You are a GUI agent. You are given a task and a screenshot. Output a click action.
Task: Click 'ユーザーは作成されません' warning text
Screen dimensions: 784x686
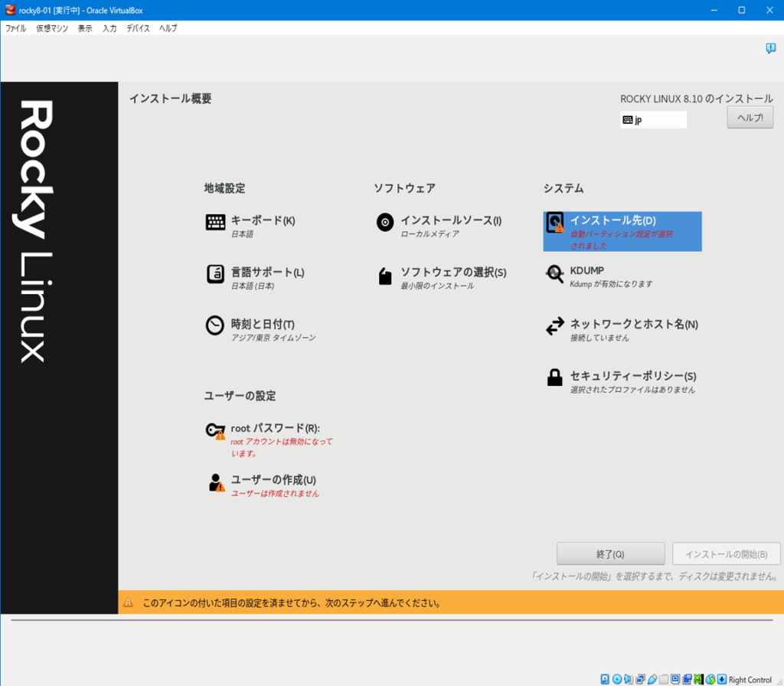pos(275,494)
